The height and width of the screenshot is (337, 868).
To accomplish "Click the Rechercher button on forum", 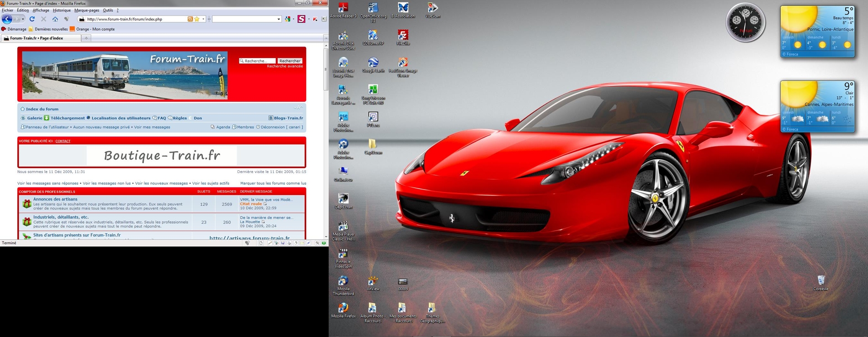I will point(290,61).
